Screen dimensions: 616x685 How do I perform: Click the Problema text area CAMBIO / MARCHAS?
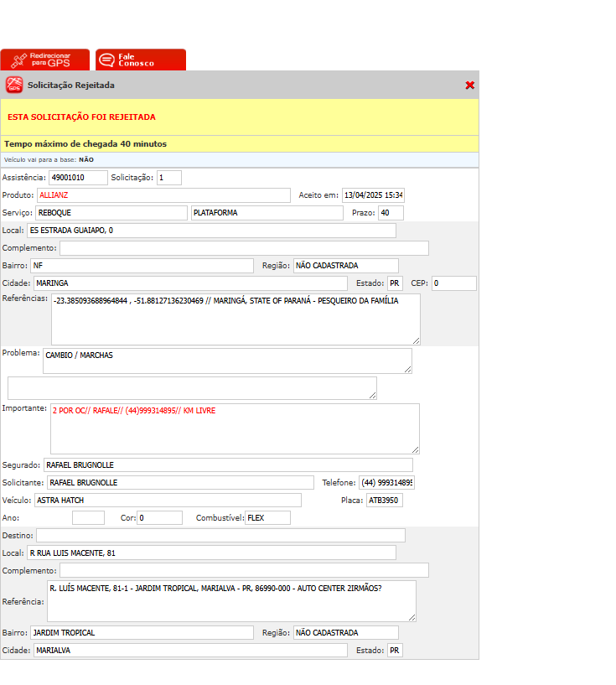226,361
